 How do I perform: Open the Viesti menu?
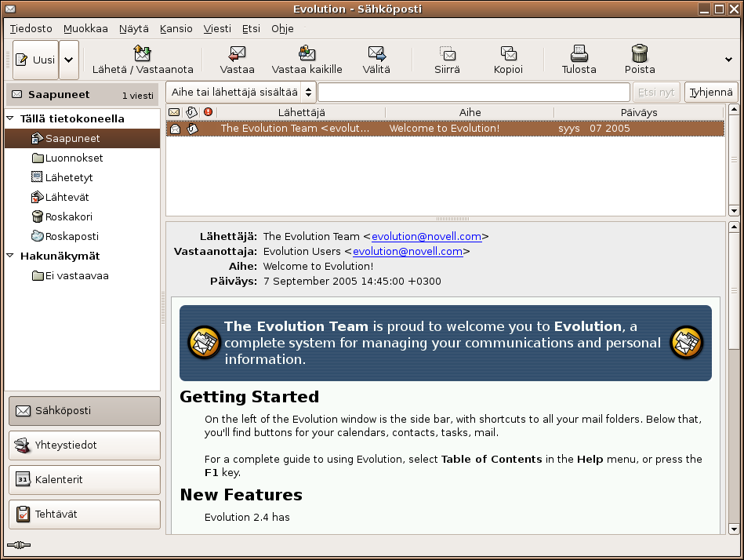[217, 28]
